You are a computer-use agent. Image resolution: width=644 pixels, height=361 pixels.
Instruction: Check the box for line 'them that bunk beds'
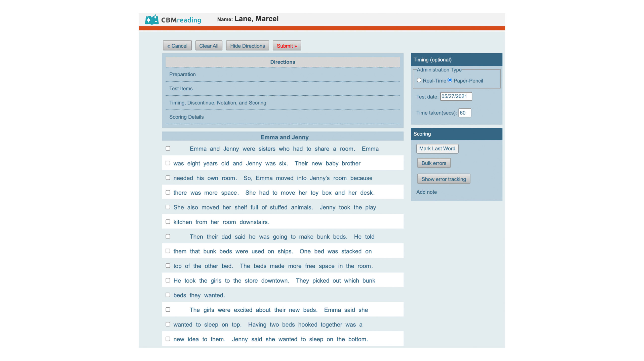[168, 251]
